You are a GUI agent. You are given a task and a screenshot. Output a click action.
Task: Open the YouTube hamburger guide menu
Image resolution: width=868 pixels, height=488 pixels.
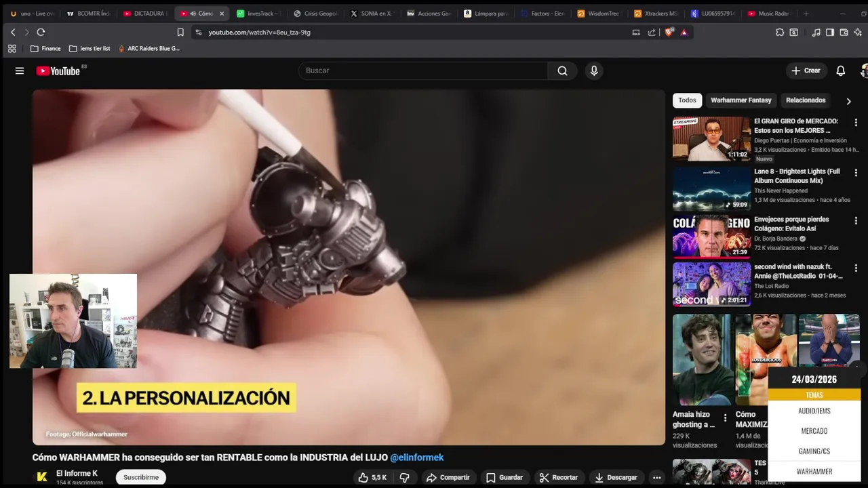click(x=20, y=70)
